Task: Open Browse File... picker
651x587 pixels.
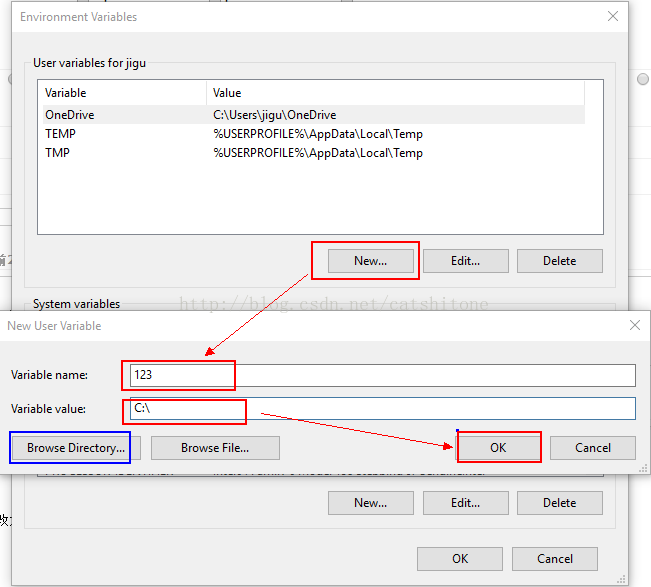Action: (215, 448)
